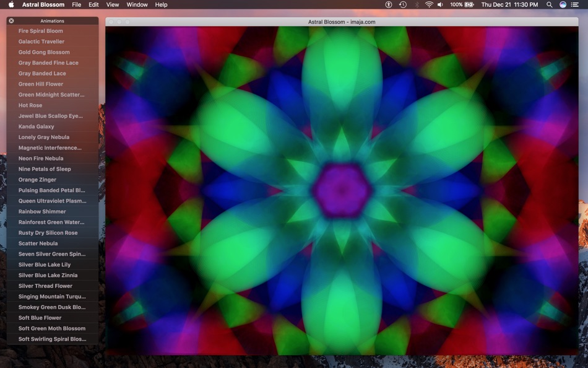
Task: Check the Wi-Fi status icon
Action: 429,4
